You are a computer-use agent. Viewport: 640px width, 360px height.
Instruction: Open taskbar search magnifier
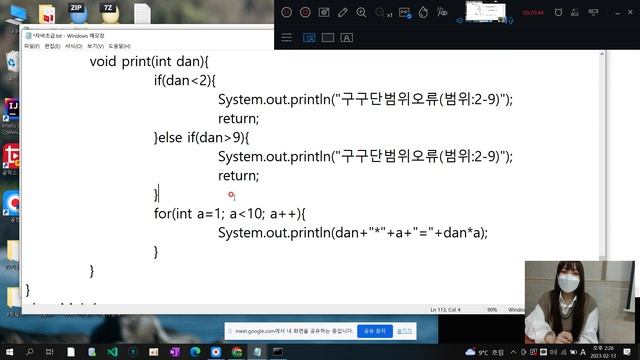pyautogui.click(x=29, y=351)
